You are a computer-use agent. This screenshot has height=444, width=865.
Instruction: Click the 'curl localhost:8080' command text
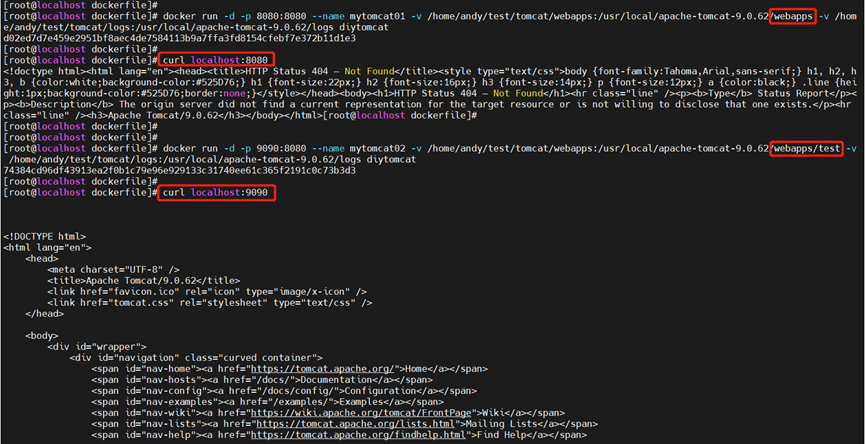point(216,60)
